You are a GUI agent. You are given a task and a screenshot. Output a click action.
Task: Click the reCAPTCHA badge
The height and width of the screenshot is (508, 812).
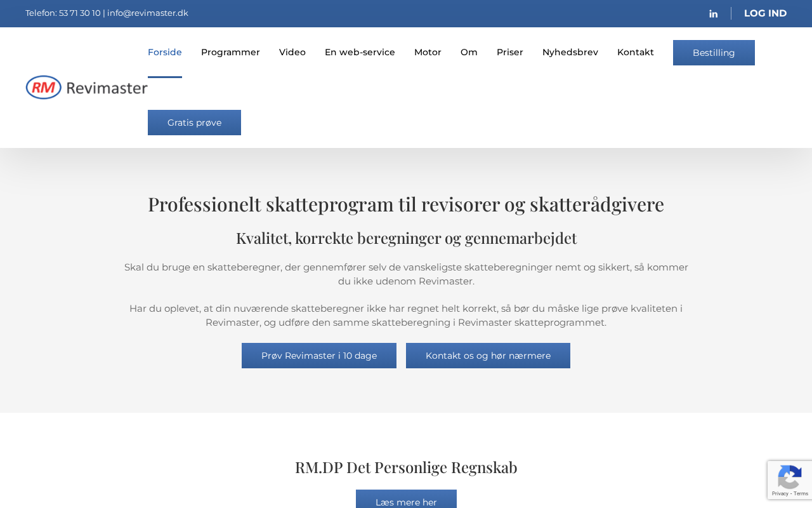point(790,480)
